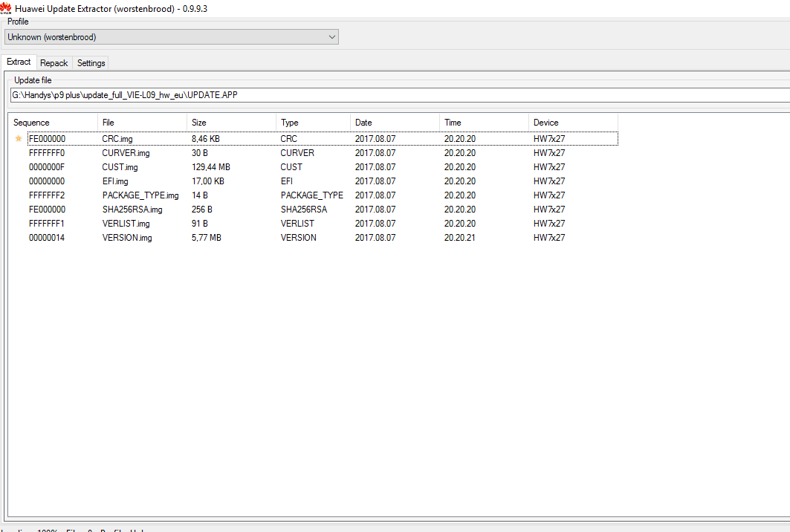This screenshot has width=790, height=532.
Task: Switch to the Extract tab
Action: [19, 62]
